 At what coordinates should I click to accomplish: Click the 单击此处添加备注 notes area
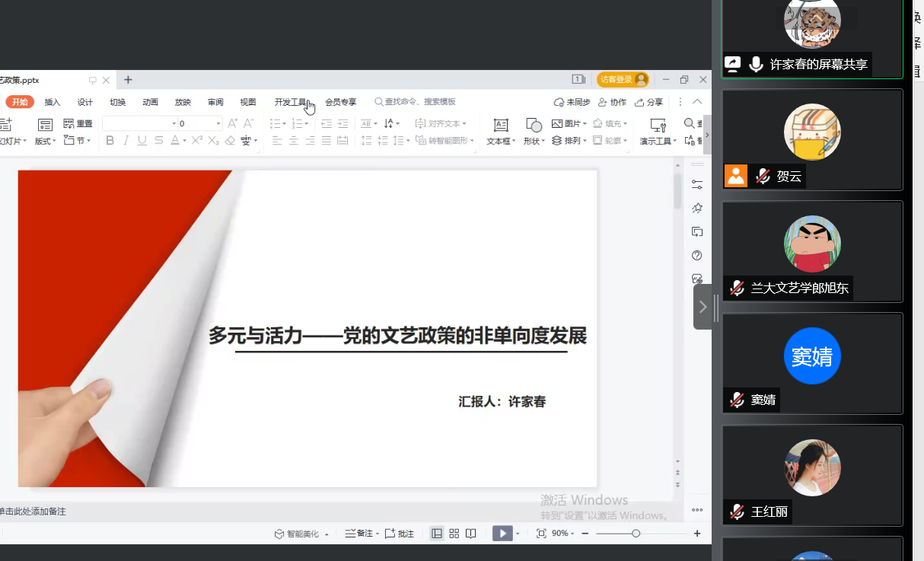pyautogui.click(x=32, y=512)
